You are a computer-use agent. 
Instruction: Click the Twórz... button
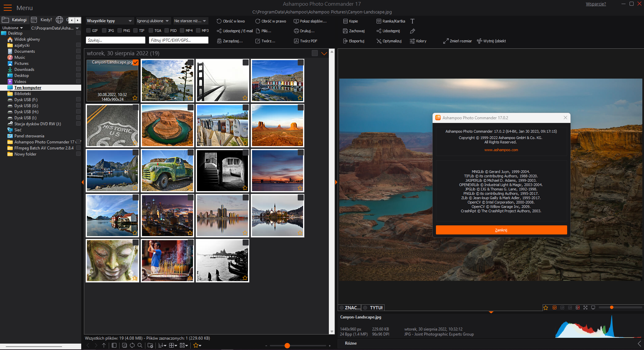tap(265, 41)
